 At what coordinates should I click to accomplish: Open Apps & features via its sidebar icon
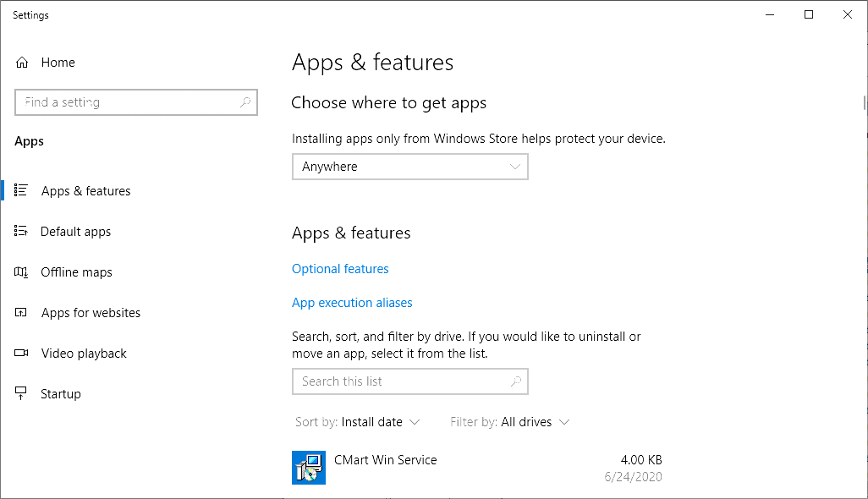point(21,190)
